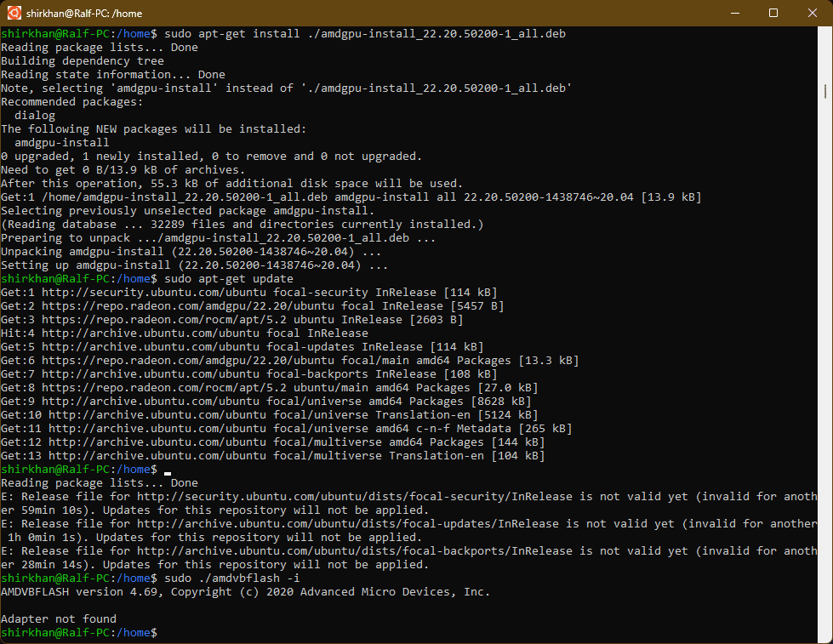
Task: Click the 'Get:2' repo.radeon.com amdgpu InRelease line
Action: click(x=253, y=306)
